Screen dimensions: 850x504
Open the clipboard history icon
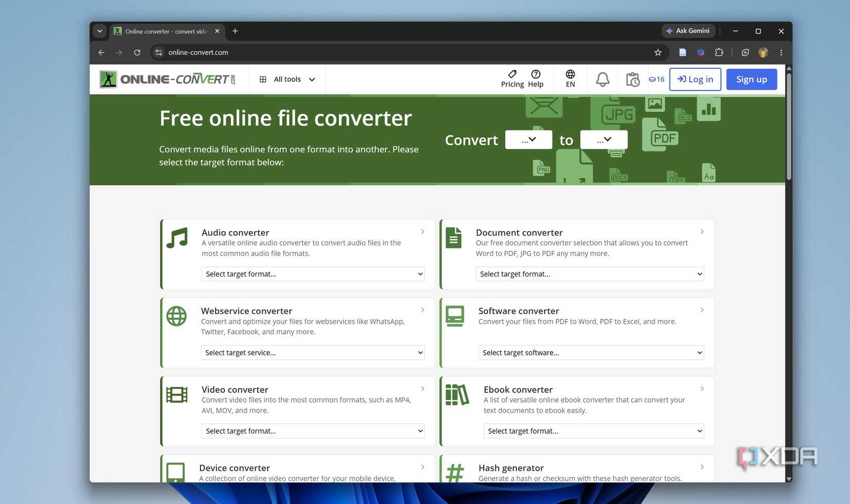click(x=633, y=79)
